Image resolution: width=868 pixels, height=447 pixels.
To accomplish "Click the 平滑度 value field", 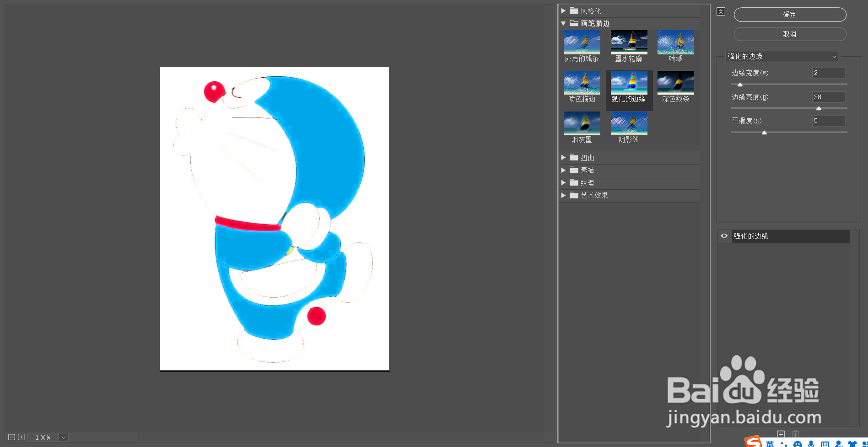I will click(829, 121).
